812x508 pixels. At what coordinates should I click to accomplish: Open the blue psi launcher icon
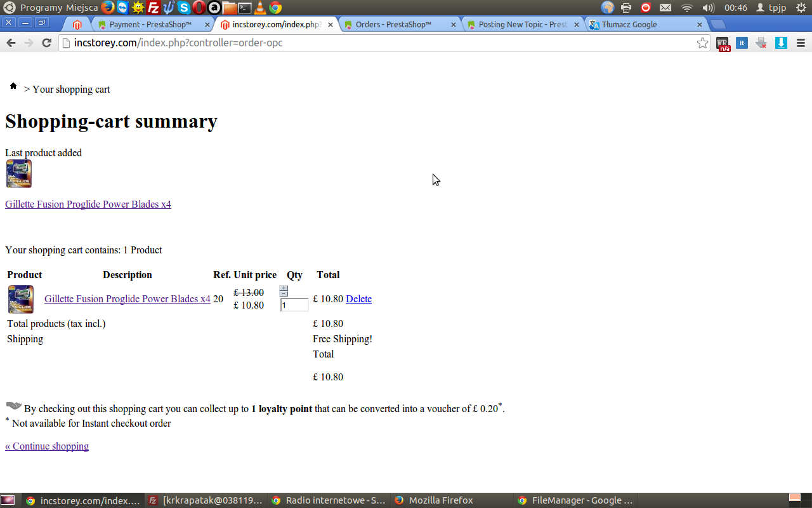(168, 8)
